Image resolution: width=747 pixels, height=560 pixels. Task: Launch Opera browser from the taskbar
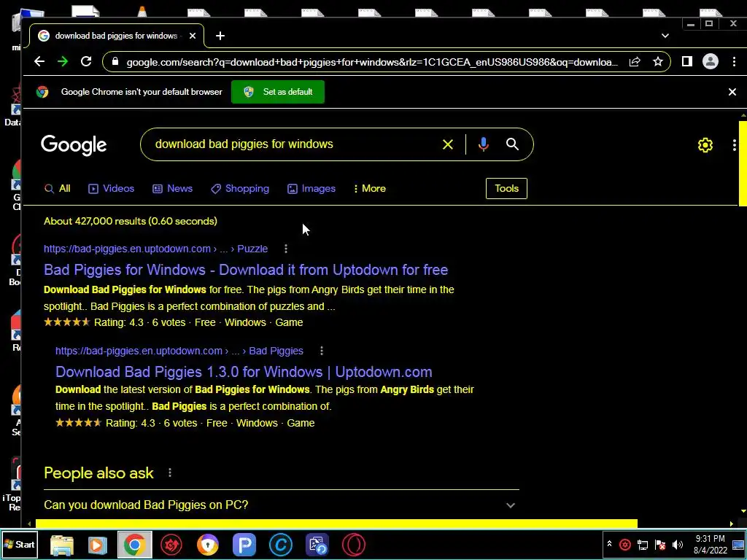(x=354, y=545)
